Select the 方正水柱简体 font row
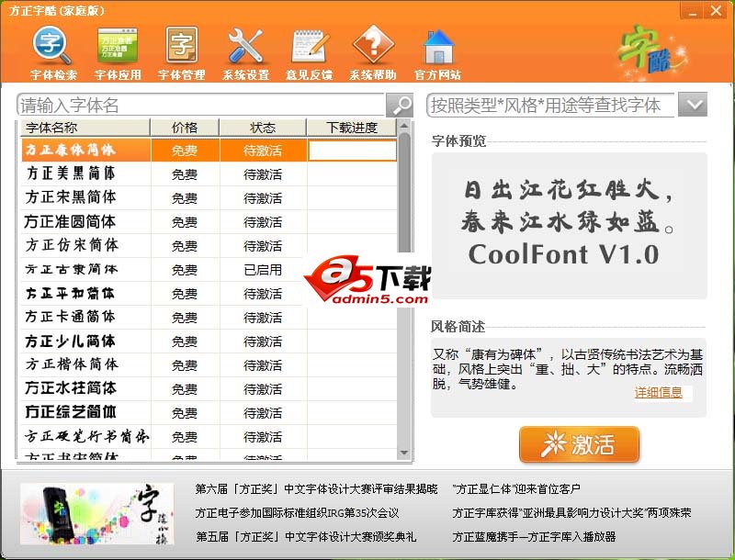The image size is (735, 560). point(209,389)
